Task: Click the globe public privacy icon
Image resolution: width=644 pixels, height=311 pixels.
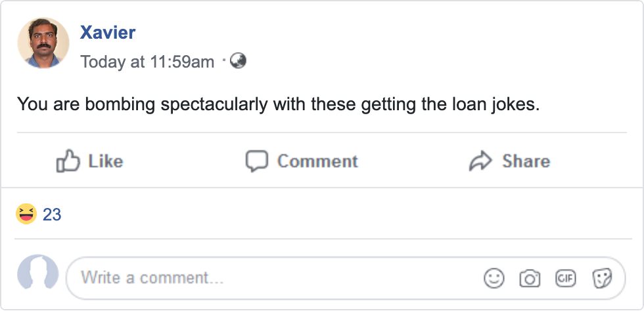Action: tap(239, 61)
